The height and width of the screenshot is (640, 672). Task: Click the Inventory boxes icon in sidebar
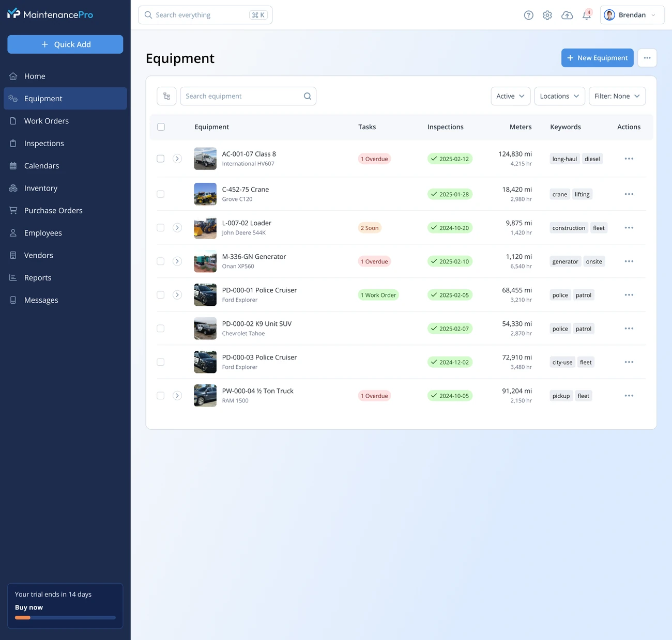point(13,188)
